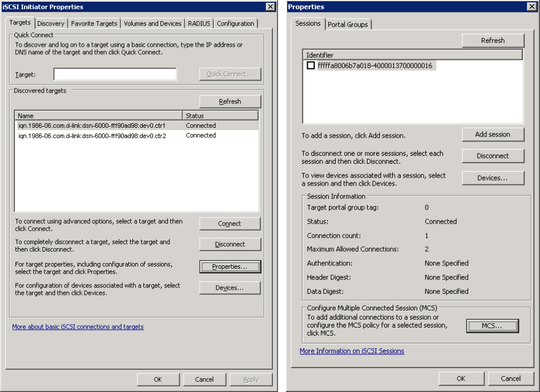
Task: Click Cancel in iSCSI Initiator Properties
Action: point(204,379)
